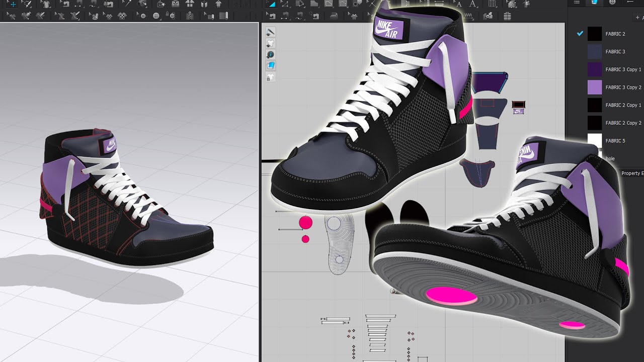This screenshot has height=362, width=644.
Task: Open the blue Fabric tab in right panel
Action: [x=594, y=3]
